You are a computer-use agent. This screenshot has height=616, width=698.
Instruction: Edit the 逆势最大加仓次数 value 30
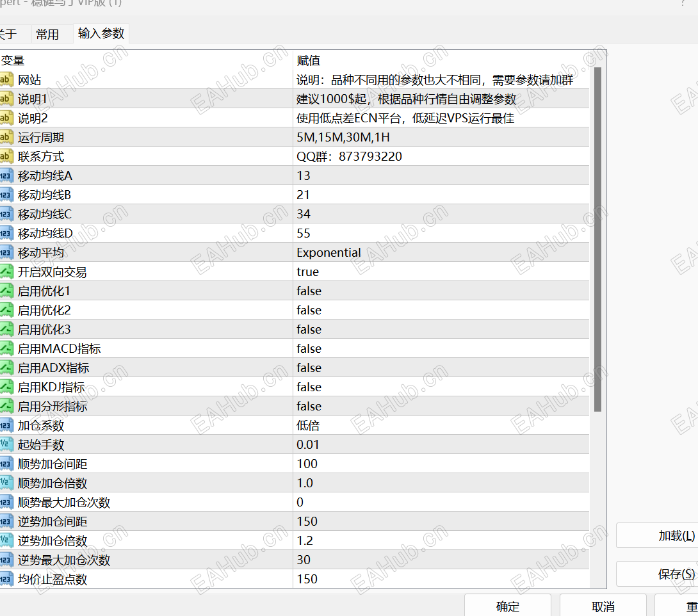(441, 560)
